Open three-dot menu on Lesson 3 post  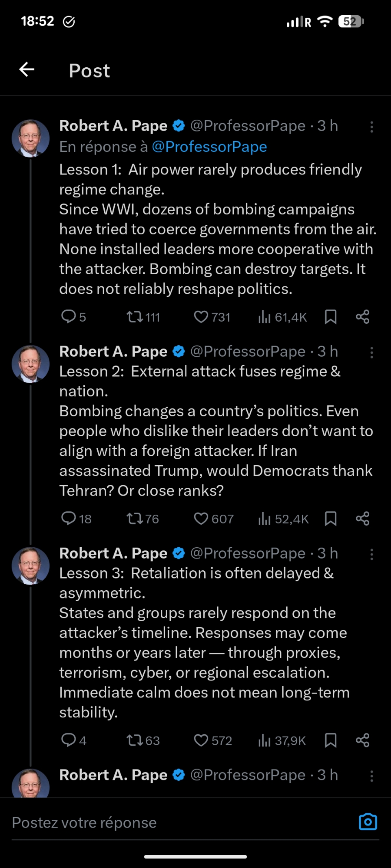[x=371, y=554]
